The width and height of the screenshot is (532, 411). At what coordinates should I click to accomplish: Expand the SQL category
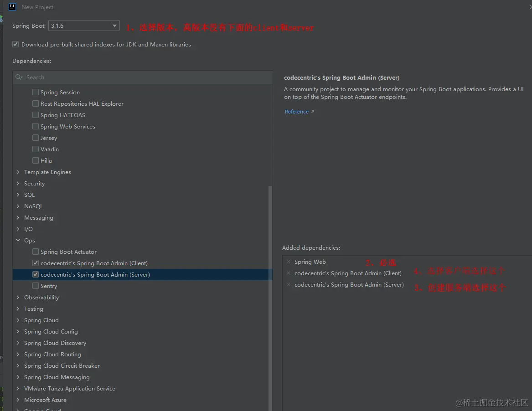point(18,195)
